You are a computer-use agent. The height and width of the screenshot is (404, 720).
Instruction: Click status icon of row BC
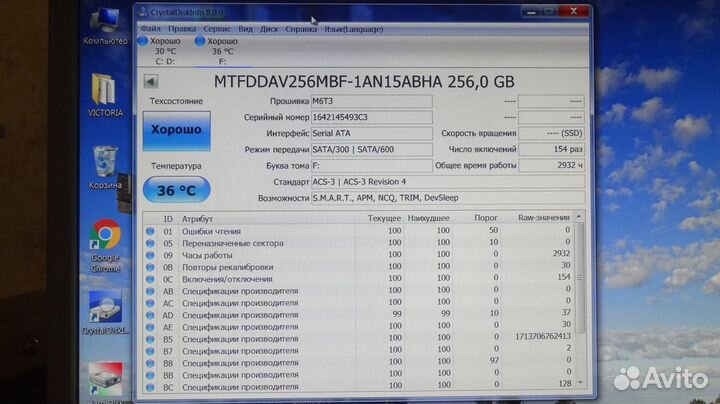150,387
